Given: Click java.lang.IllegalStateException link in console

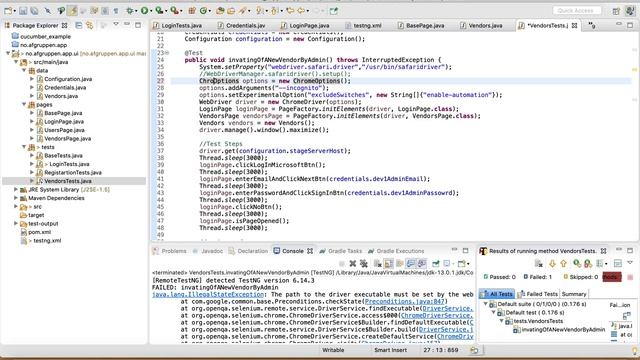Looking at the screenshot, I should (208, 294).
